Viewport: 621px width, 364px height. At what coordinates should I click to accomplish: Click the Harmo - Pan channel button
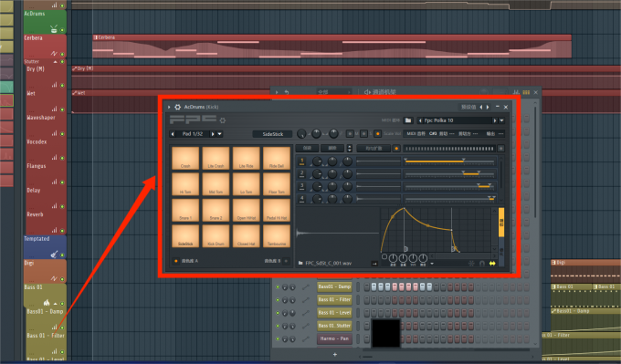pyautogui.click(x=334, y=338)
